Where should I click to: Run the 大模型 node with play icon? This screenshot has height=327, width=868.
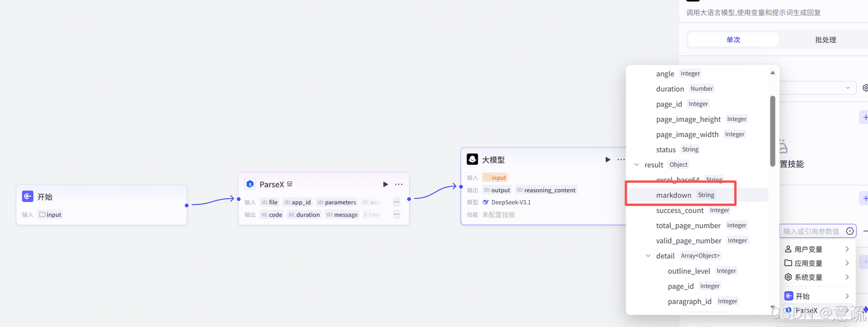(608, 159)
